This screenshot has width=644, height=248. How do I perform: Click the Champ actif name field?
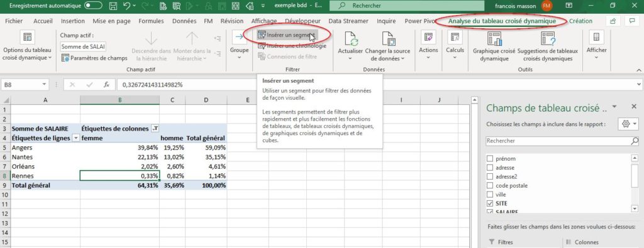83,46
